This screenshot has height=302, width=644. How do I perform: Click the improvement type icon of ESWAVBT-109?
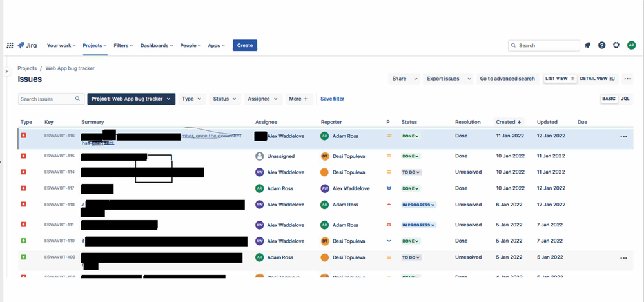pyautogui.click(x=23, y=257)
